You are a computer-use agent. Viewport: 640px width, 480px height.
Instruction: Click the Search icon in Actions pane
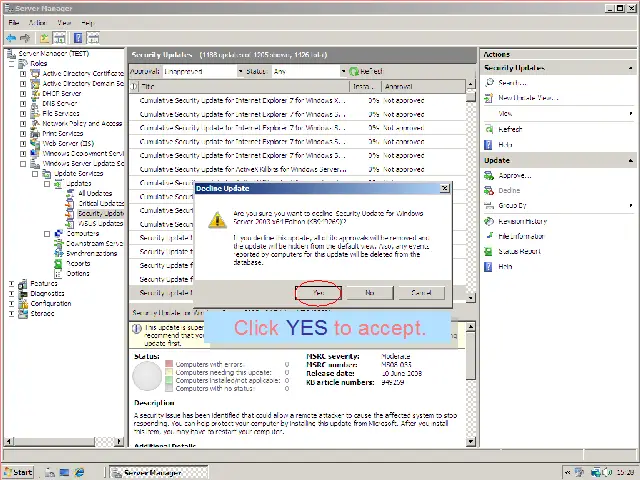[489, 82]
